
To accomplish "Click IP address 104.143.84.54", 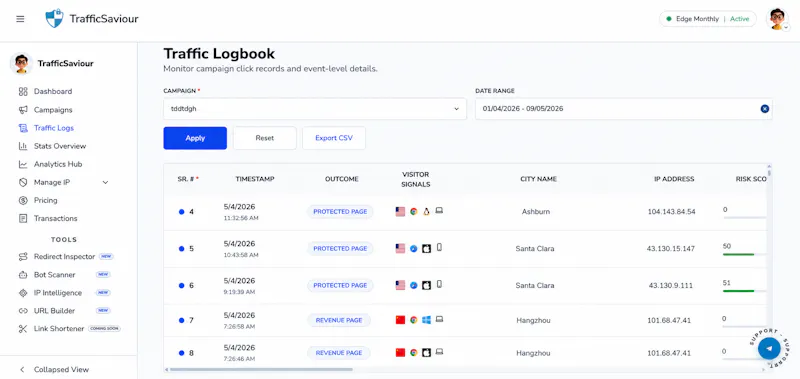I will click(671, 212).
